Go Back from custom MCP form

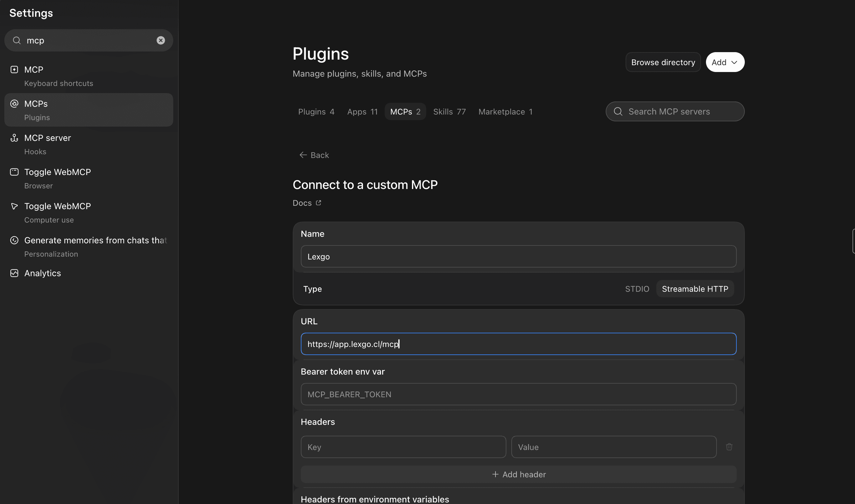tap(314, 155)
